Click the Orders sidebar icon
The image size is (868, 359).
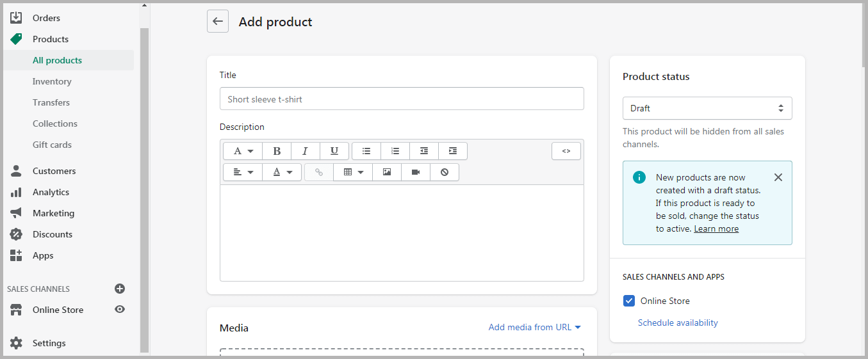click(x=16, y=18)
